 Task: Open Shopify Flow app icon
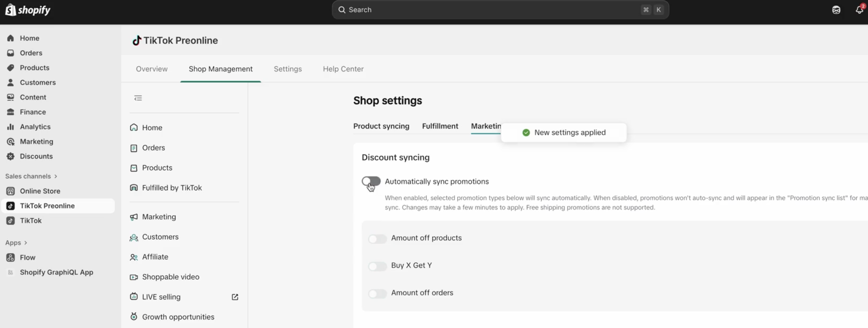(x=10, y=257)
